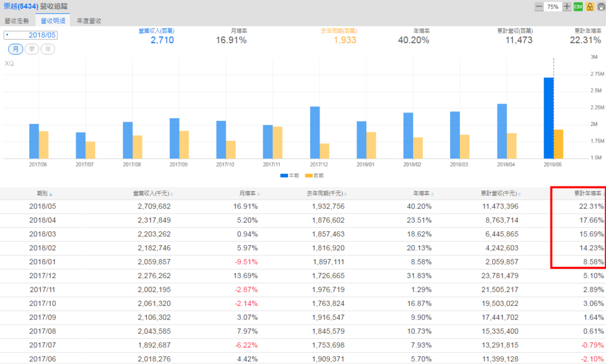The image size is (606, 364).
Task: Click cumulative revenue cell 23,781,479
Action: (x=500, y=276)
